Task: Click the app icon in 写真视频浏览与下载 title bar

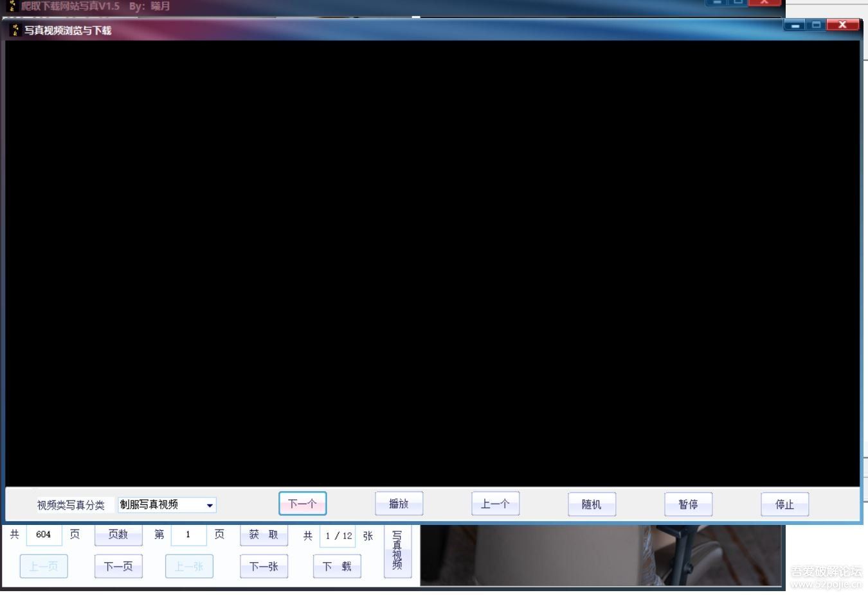Action: point(15,30)
